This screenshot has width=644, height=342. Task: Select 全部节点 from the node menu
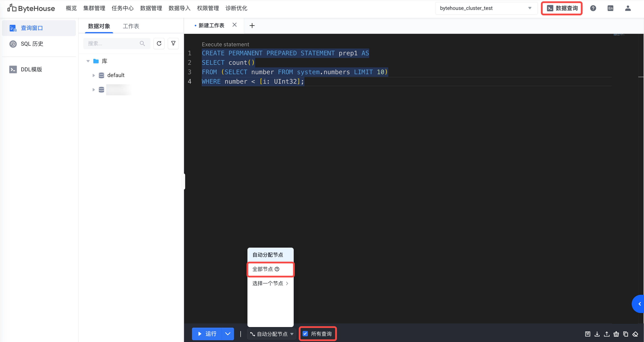point(263,269)
